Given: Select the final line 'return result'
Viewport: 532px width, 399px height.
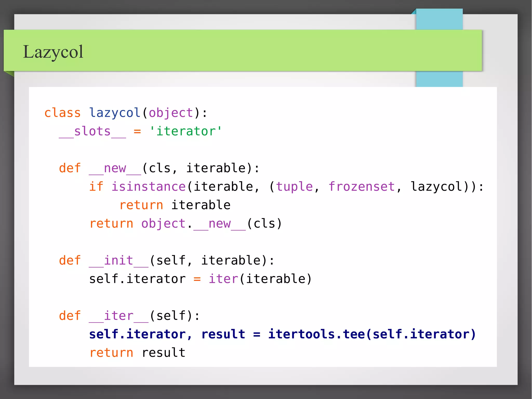Looking at the screenshot, I should click(137, 353).
